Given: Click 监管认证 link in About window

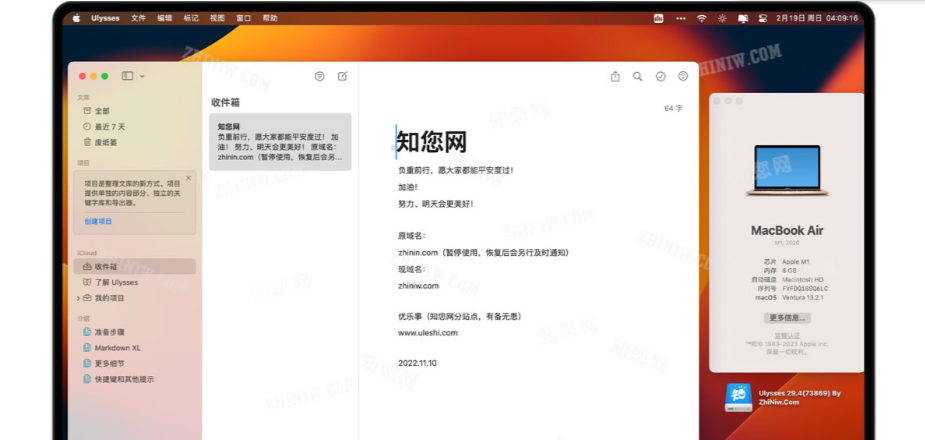Looking at the screenshot, I should pyautogui.click(x=787, y=335).
